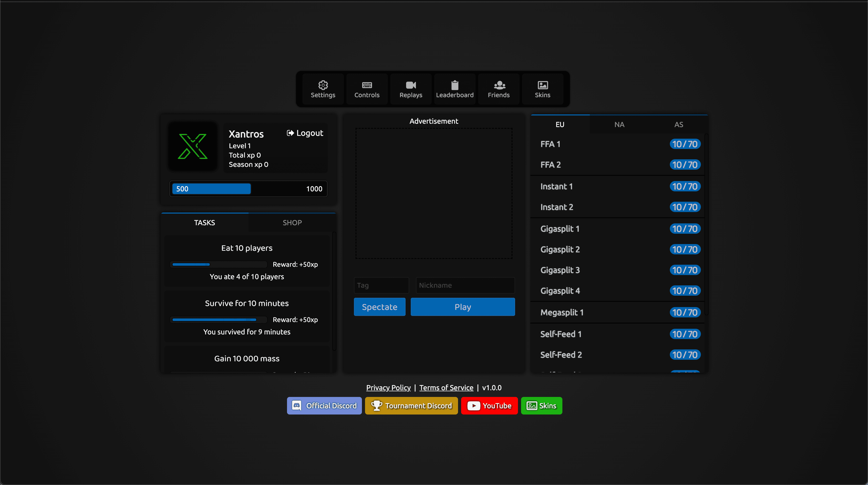Open the YouTube button

click(x=489, y=405)
